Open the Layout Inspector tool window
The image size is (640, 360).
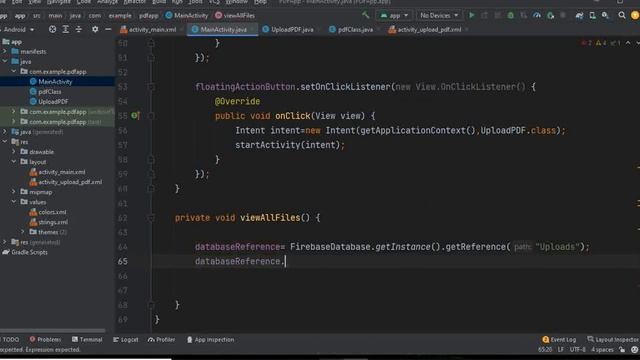(x=613, y=340)
